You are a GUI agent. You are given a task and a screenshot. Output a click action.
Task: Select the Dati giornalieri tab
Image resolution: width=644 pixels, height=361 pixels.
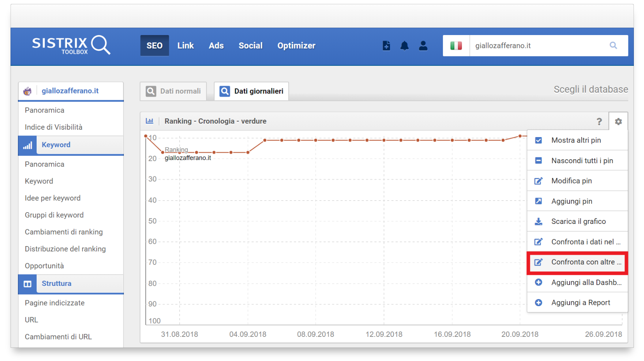(251, 91)
